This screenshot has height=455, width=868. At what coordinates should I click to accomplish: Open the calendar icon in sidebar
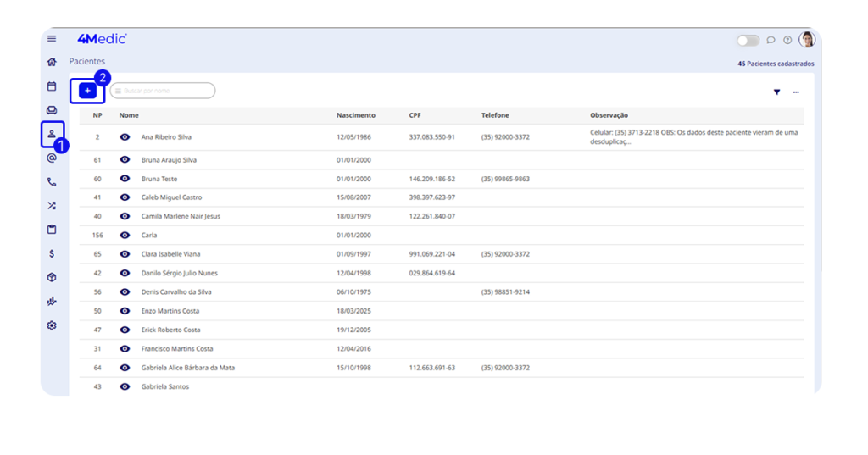(x=52, y=86)
